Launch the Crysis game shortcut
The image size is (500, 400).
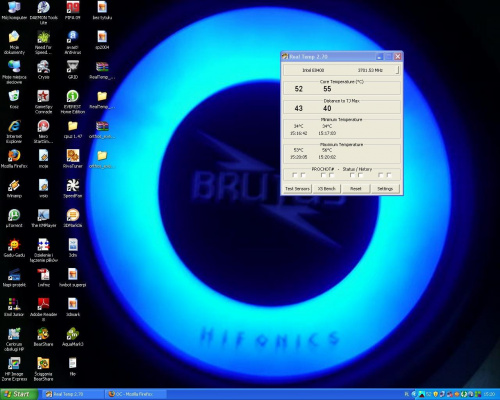(43, 70)
